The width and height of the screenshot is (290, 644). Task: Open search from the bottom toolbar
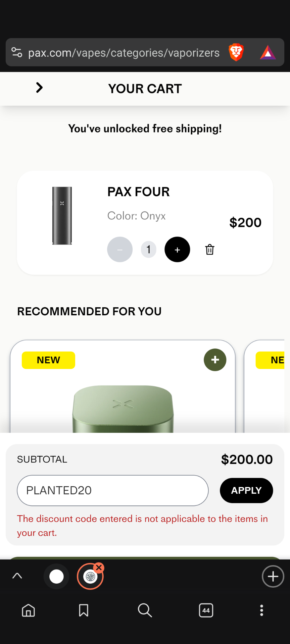pos(145,610)
